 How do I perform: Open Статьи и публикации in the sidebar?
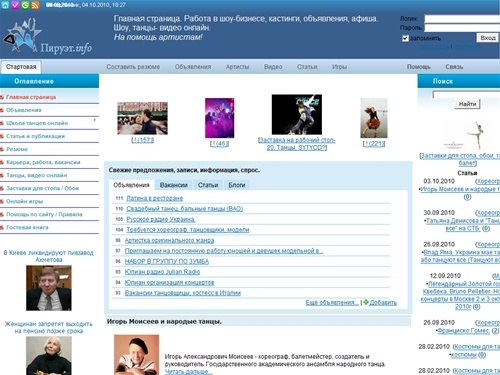click(35, 136)
